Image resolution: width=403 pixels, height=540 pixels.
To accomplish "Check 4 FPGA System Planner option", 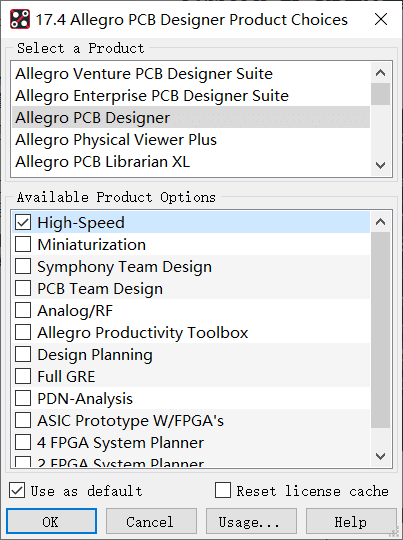I will pyautogui.click(x=23, y=443).
